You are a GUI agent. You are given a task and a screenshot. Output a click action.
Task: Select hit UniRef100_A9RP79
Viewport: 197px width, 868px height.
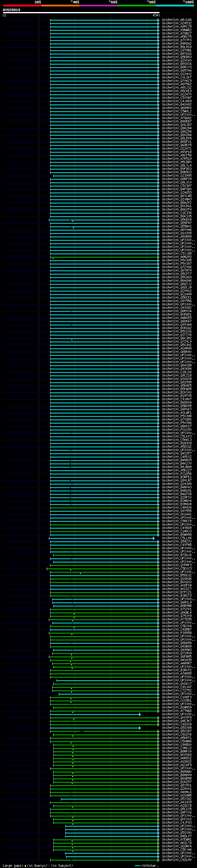point(177,179)
